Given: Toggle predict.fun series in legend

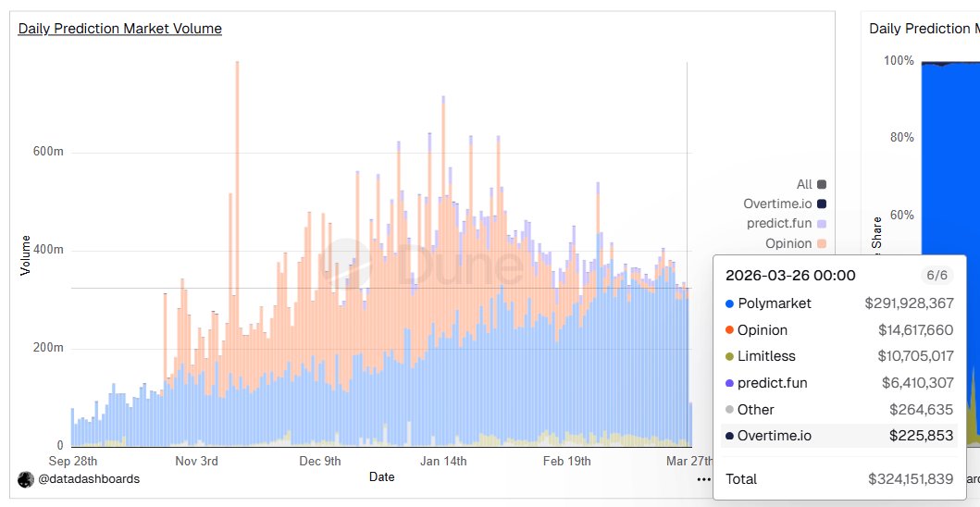Looking at the screenshot, I should (x=787, y=223).
